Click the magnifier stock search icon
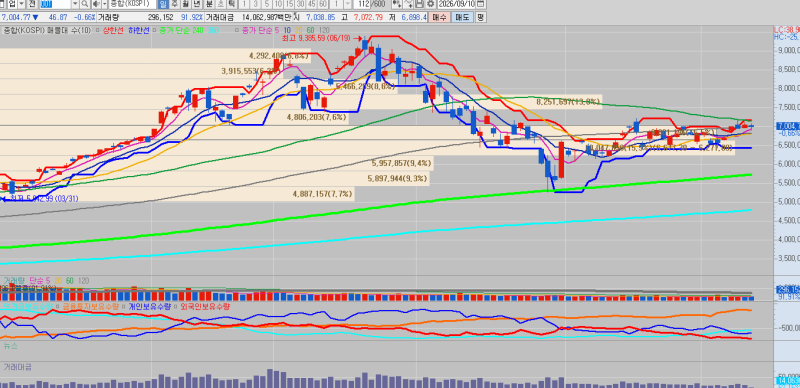Viewport: 800px width, 388px height. tap(85, 4)
